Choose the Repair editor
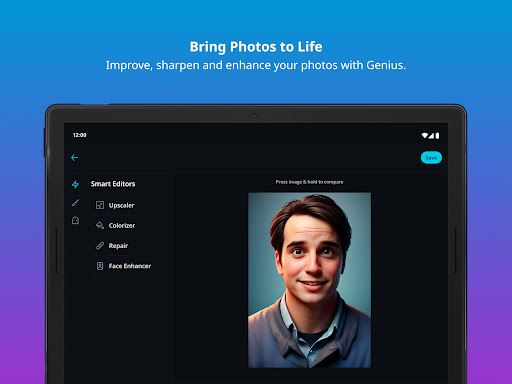This screenshot has height=384, width=512. click(129, 246)
